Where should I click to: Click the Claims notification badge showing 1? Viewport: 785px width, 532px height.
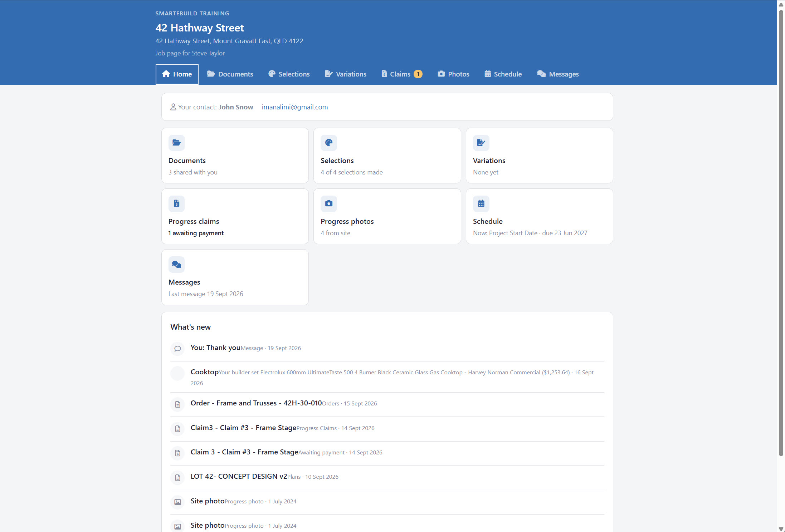(418, 74)
